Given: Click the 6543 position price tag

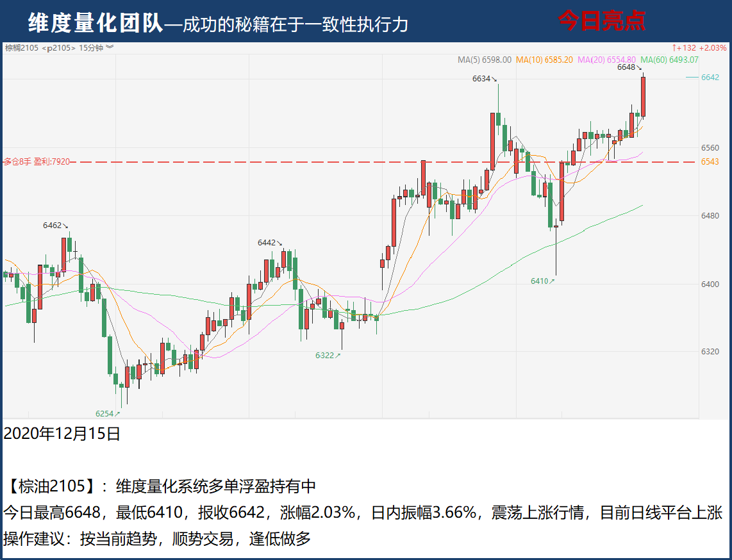Looking at the screenshot, I should point(710,161).
